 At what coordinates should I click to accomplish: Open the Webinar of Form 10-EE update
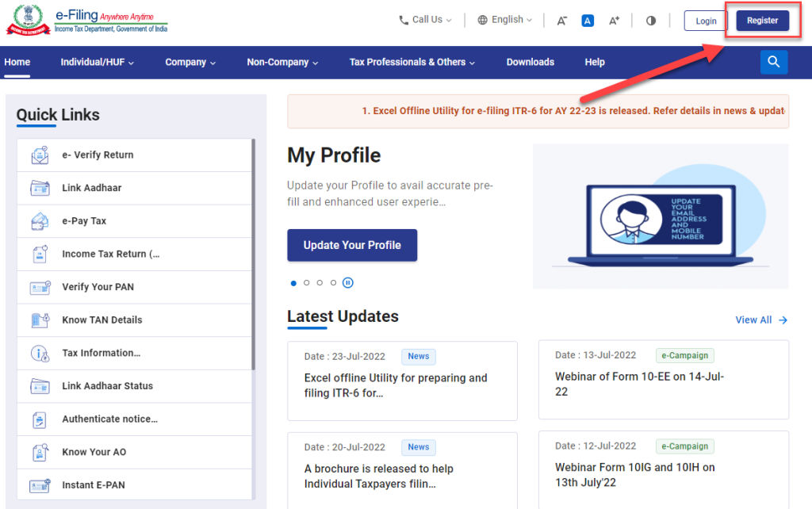coord(664,380)
